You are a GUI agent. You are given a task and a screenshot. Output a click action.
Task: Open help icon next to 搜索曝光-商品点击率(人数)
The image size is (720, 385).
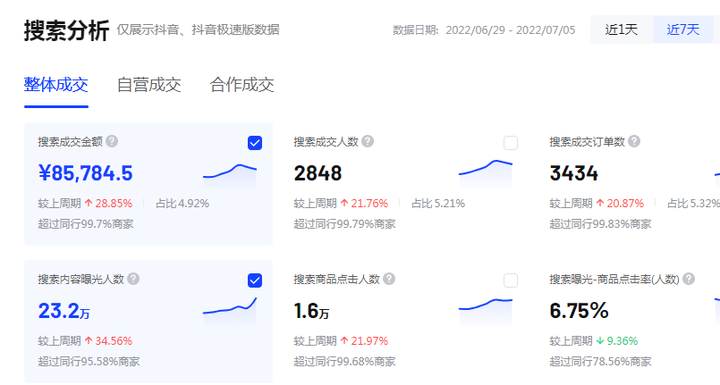pyautogui.click(x=688, y=279)
